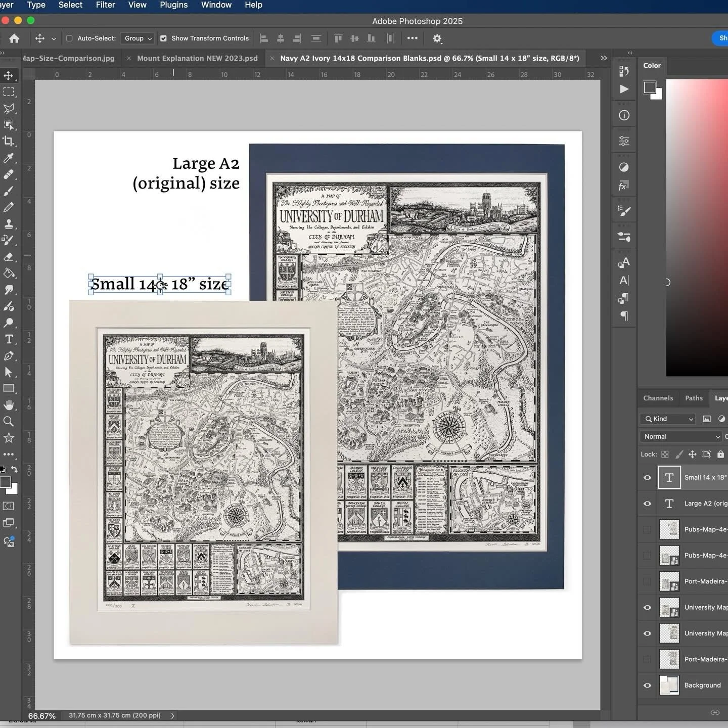Show the Port-Madeira smart object layer
This screenshot has height=728, width=728.
pos(647,581)
